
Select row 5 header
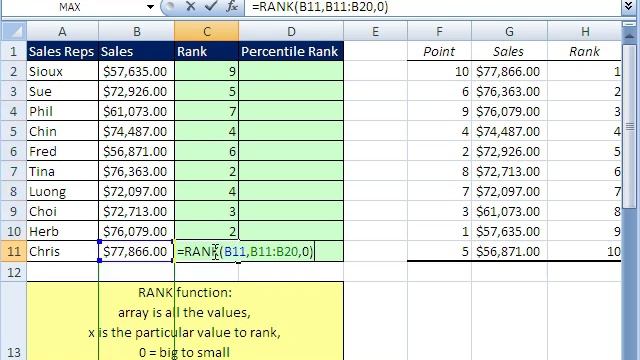click(x=14, y=131)
